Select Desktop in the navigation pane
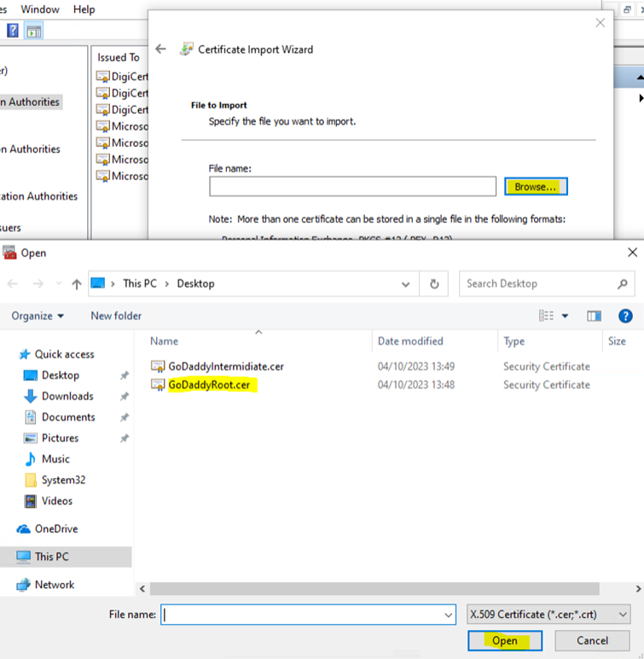 (60, 376)
